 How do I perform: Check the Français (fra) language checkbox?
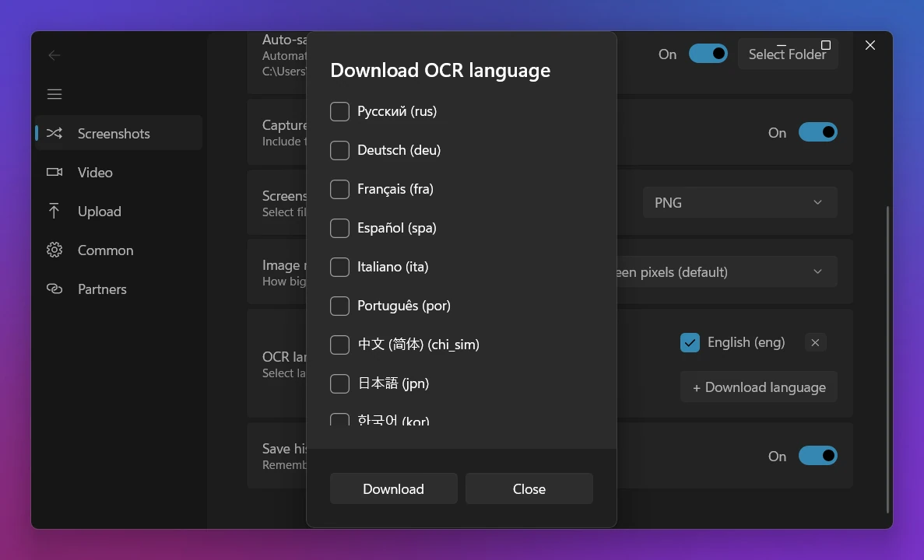[x=339, y=189]
